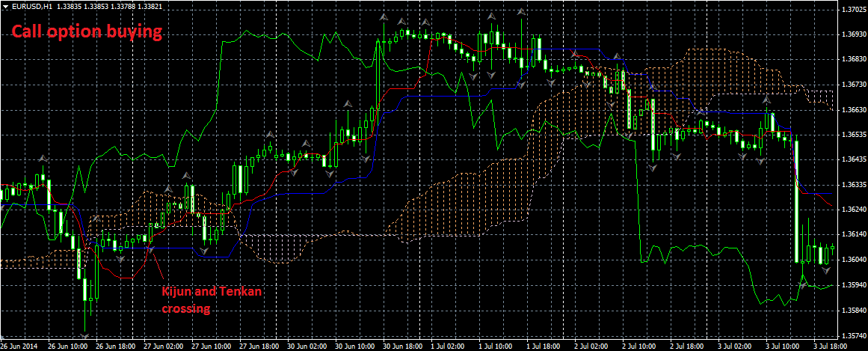Image resolution: width=868 pixels, height=351 pixels.
Task: Click the 1.35740 price scale label
Action: [x=853, y=335]
